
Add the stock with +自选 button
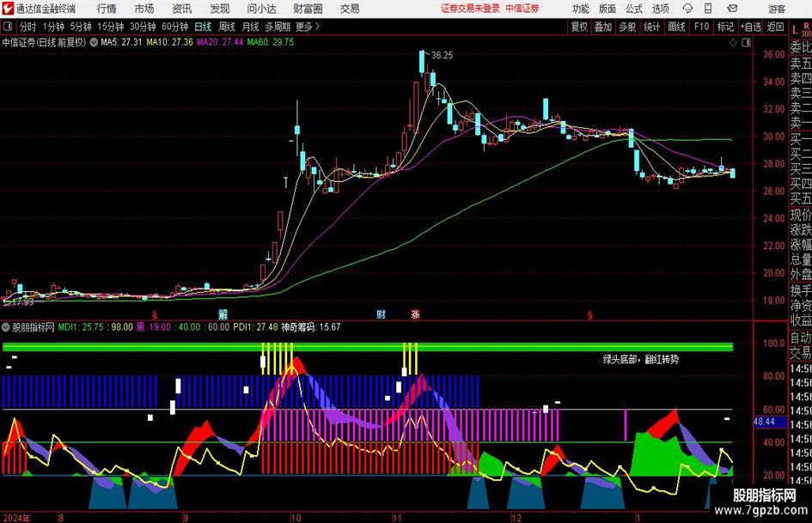[751, 27]
